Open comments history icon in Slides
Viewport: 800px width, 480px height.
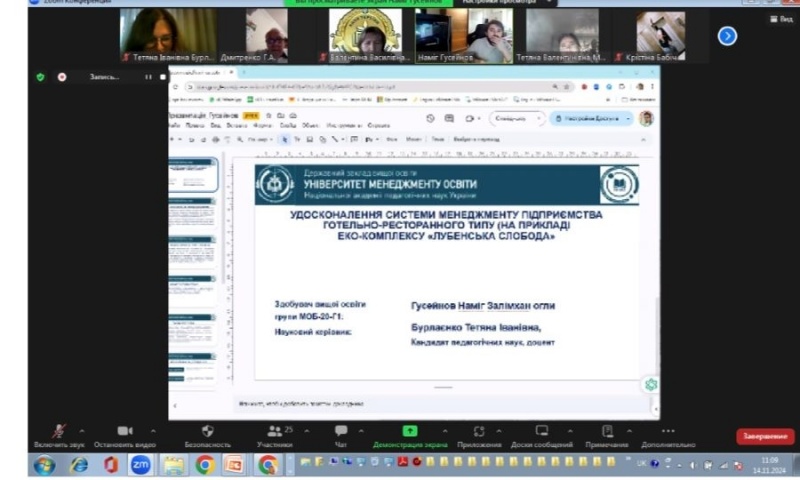449,118
